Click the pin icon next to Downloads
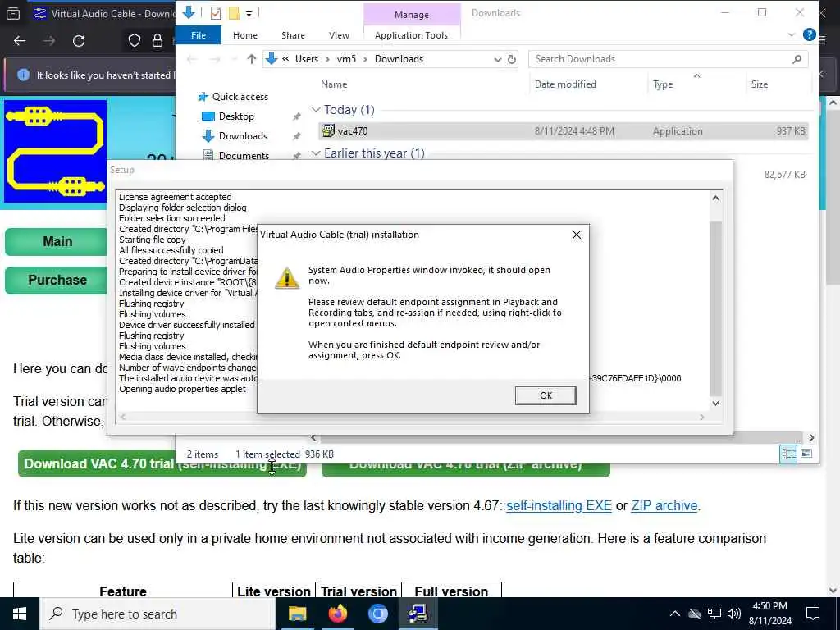This screenshot has width=840, height=630. click(296, 137)
